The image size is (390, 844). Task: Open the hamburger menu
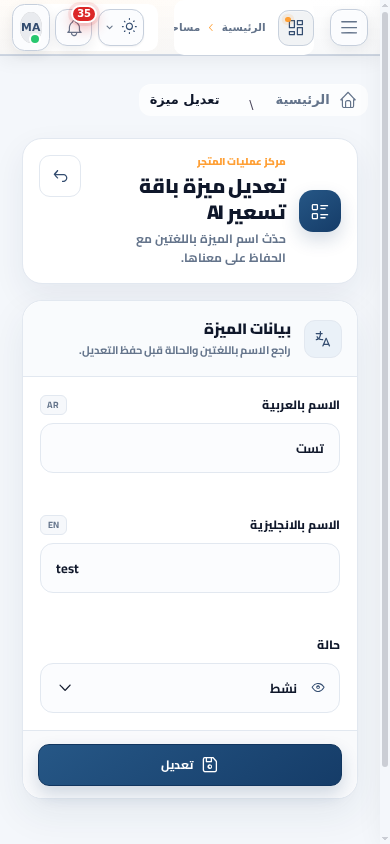coord(349,27)
